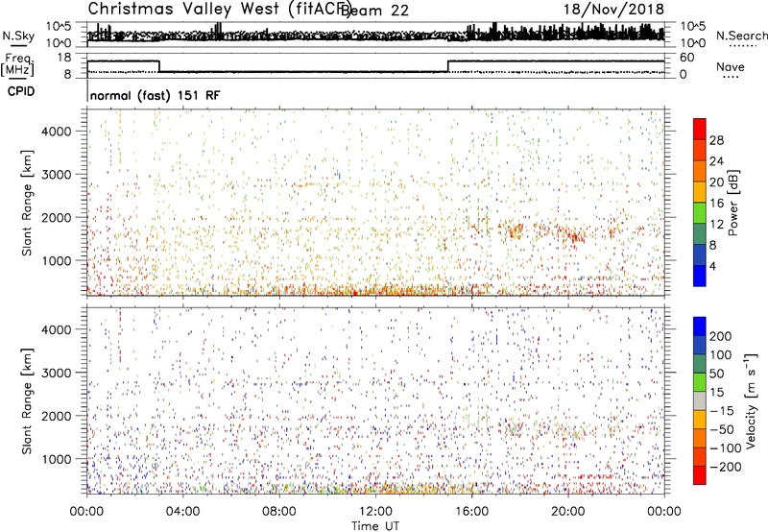Click the frequency step-up near 15:00
This screenshot has width=768, height=532.
447,66
